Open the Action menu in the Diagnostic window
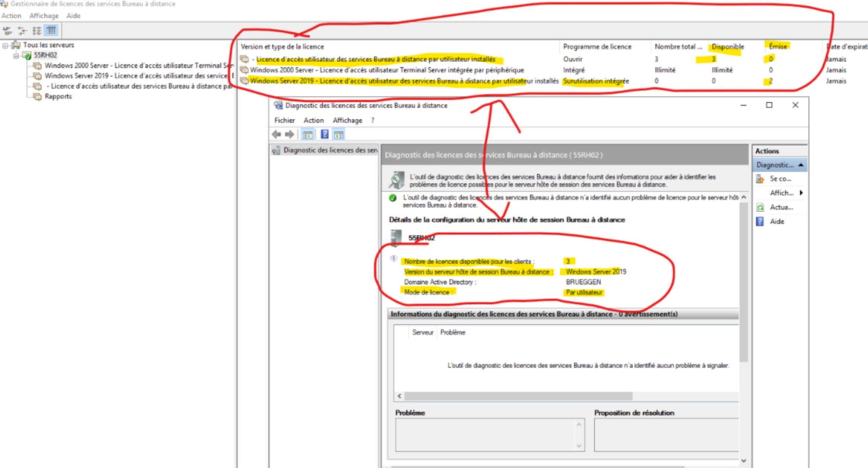 pyautogui.click(x=314, y=120)
